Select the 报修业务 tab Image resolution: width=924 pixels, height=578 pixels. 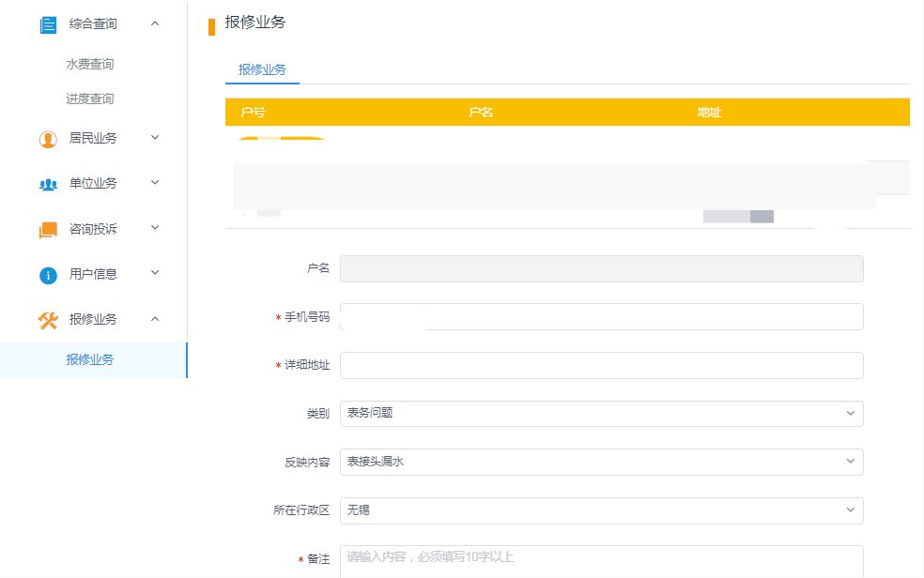pyautogui.click(x=262, y=70)
